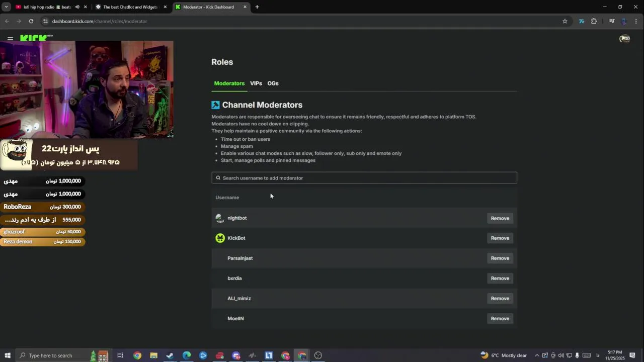The image size is (644, 362).
Task: Open the Chrome profile avatar in toolbar
Action: pos(624,21)
